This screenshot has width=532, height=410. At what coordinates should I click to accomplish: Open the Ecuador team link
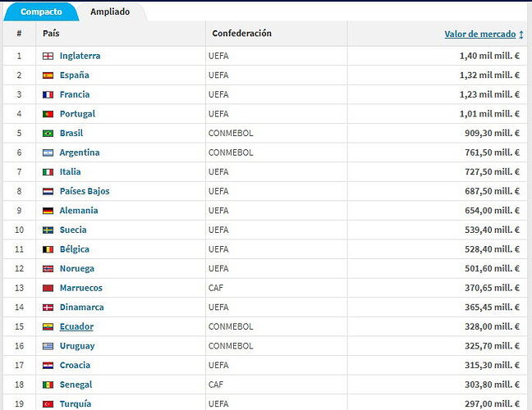76,326
